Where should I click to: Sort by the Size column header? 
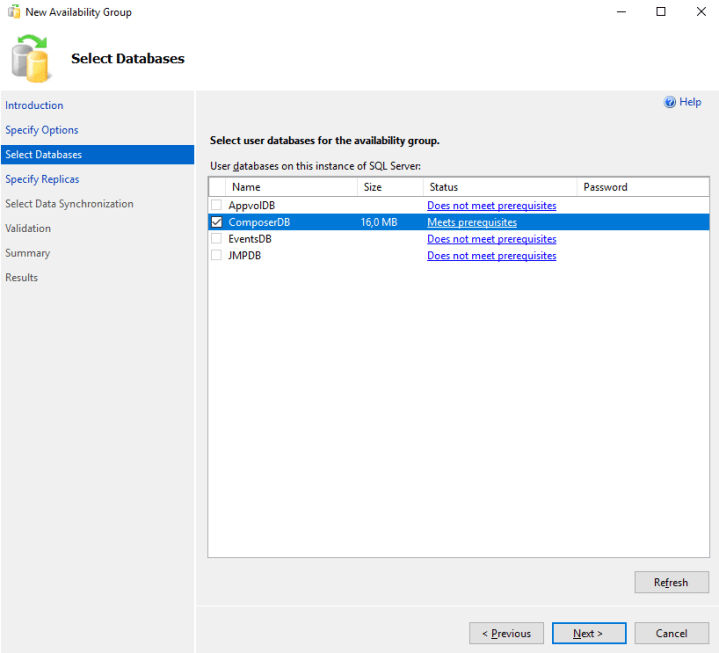pyautogui.click(x=390, y=187)
